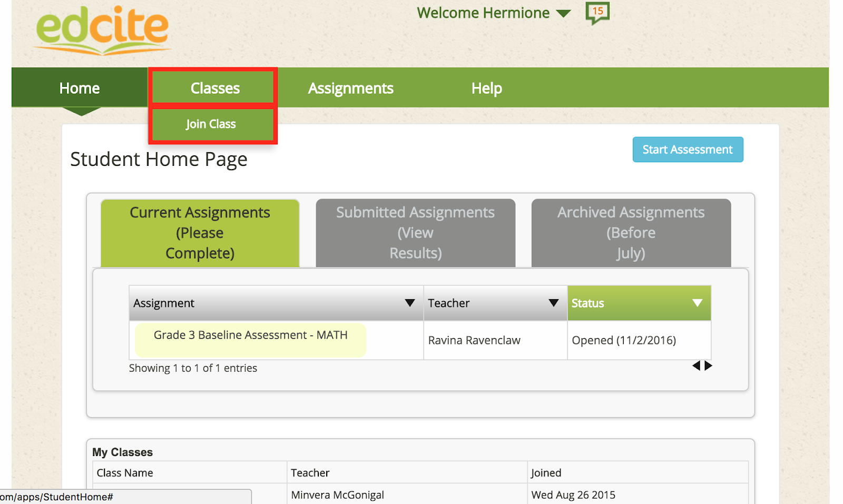Image resolution: width=843 pixels, height=504 pixels.
Task: Click the edcite logo
Action: tap(103, 30)
